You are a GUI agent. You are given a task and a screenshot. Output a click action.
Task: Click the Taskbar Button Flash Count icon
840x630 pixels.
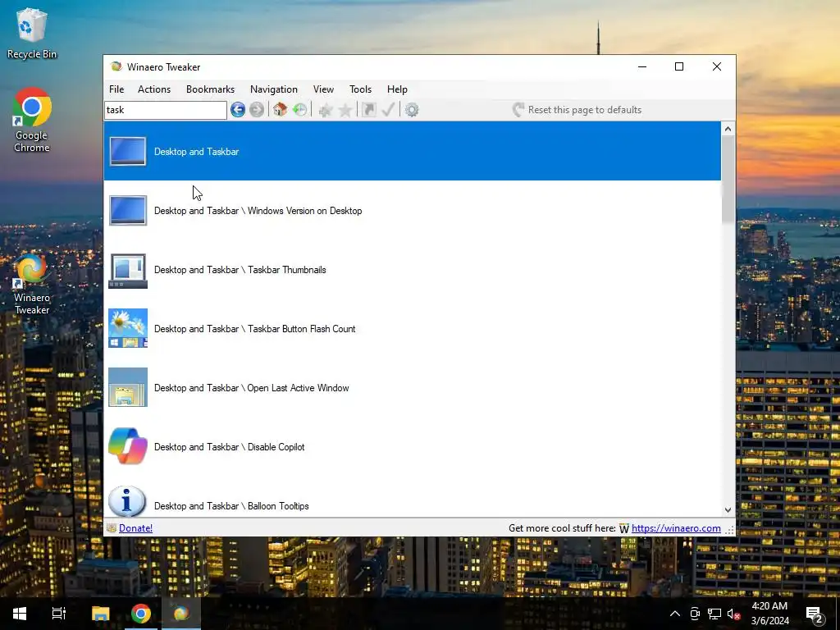pyautogui.click(x=127, y=328)
